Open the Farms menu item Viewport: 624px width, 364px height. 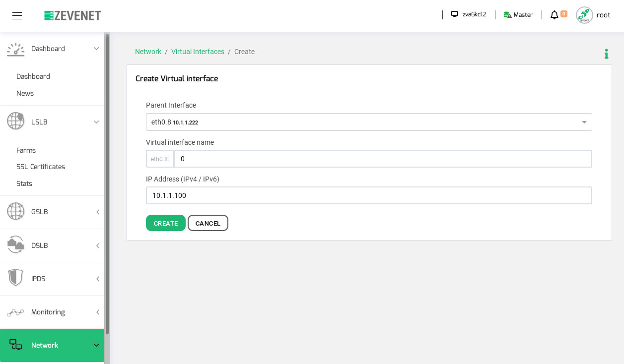[x=26, y=150]
